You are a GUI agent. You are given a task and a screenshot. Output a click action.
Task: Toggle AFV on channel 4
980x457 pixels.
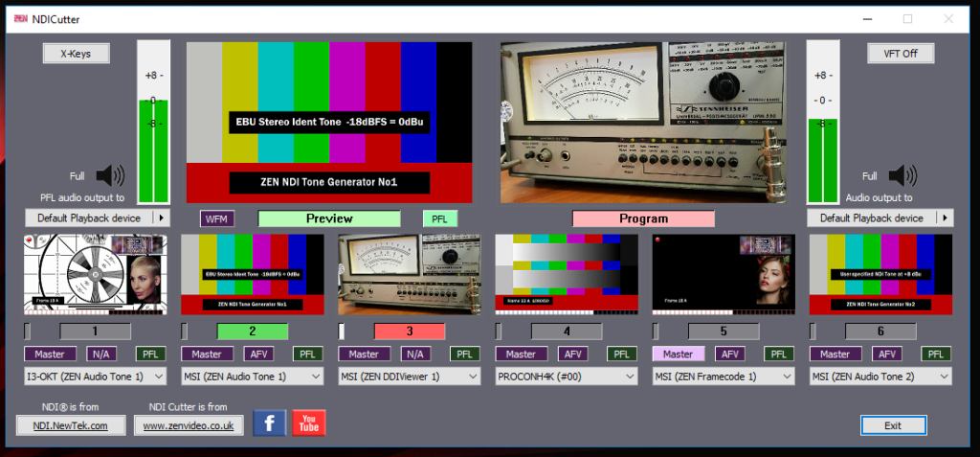[573, 354]
